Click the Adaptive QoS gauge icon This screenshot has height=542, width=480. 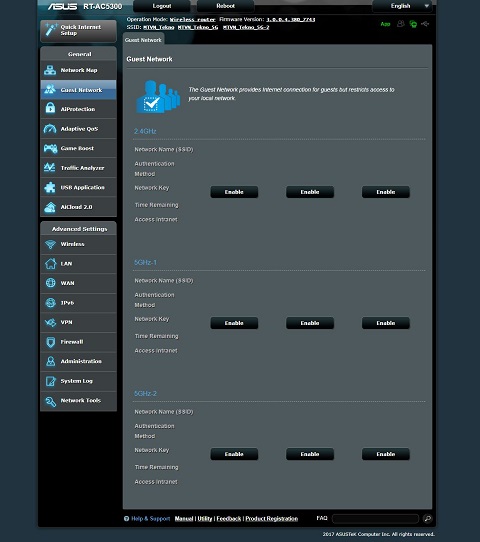[50, 129]
